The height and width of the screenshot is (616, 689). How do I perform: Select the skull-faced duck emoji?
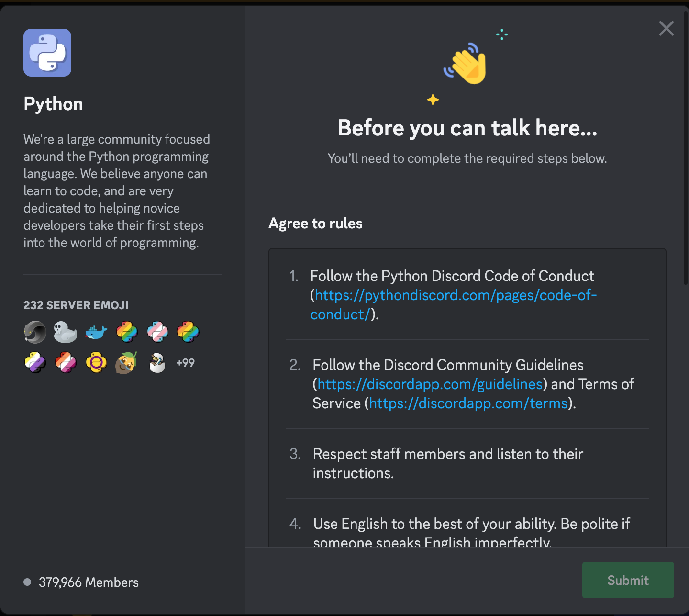click(66, 332)
